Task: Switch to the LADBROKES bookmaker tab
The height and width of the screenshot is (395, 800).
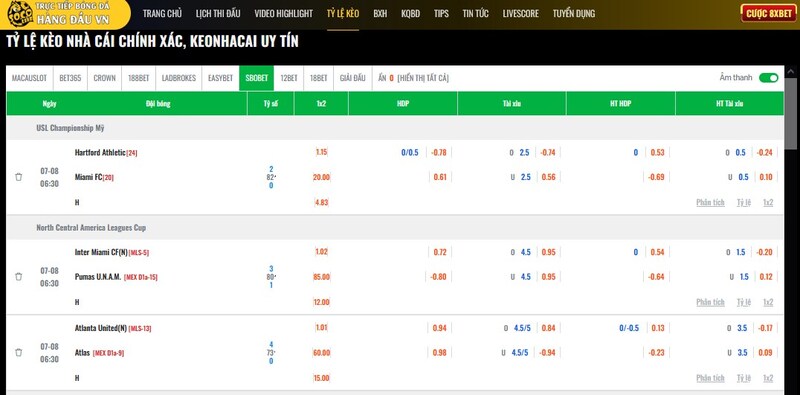Action: pyautogui.click(x=179, y=78)
